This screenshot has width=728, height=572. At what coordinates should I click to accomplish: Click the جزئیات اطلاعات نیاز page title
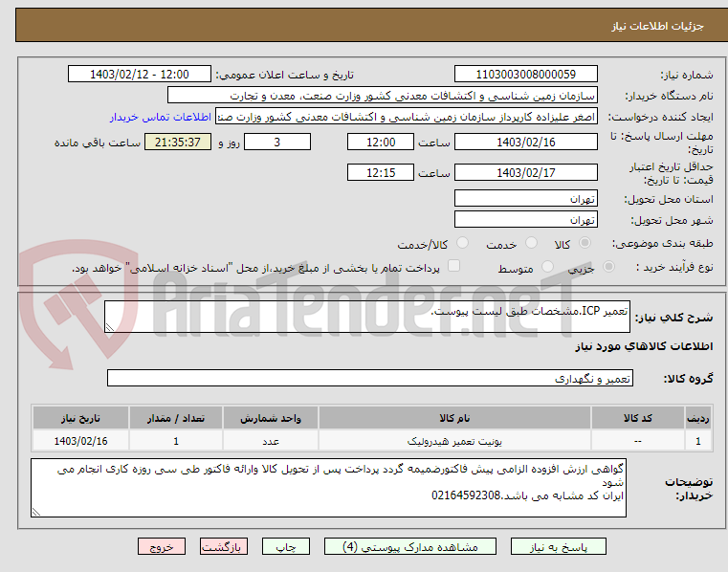(x=657, y=26)
